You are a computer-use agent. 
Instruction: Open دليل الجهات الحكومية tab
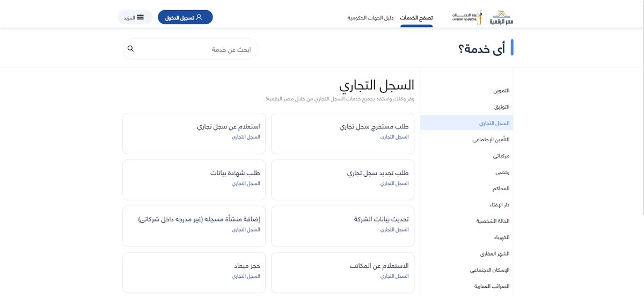click(x=370, y=18)
